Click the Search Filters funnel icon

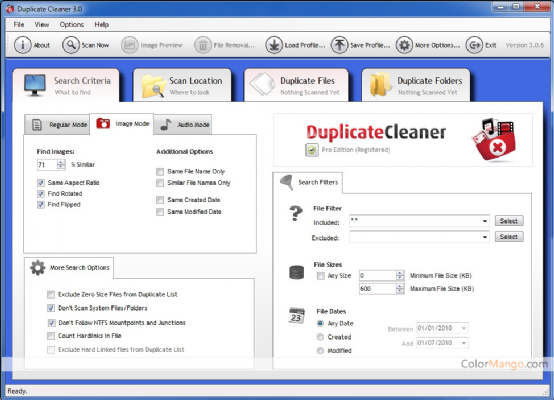[287, 182]
